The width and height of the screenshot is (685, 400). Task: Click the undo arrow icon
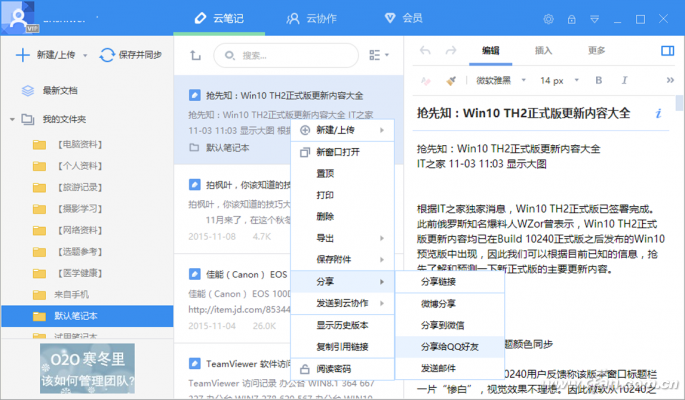[x=425, y=51]
